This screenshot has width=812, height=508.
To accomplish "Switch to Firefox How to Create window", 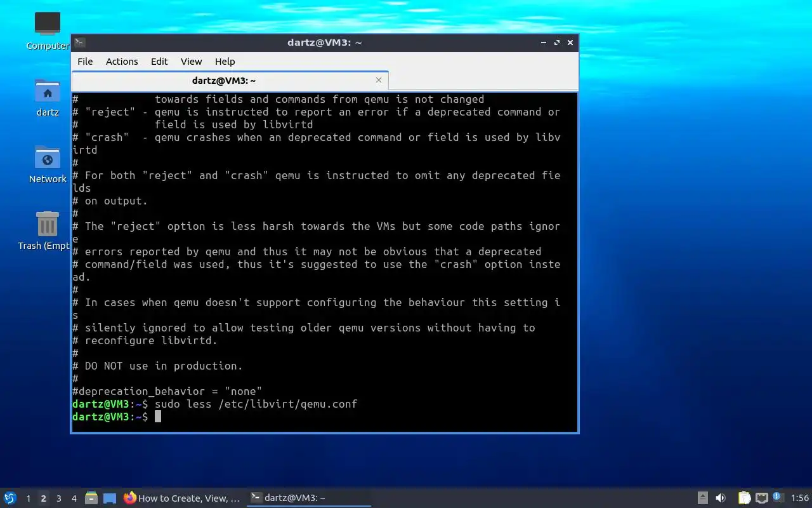I will click(x=183, y=498).
